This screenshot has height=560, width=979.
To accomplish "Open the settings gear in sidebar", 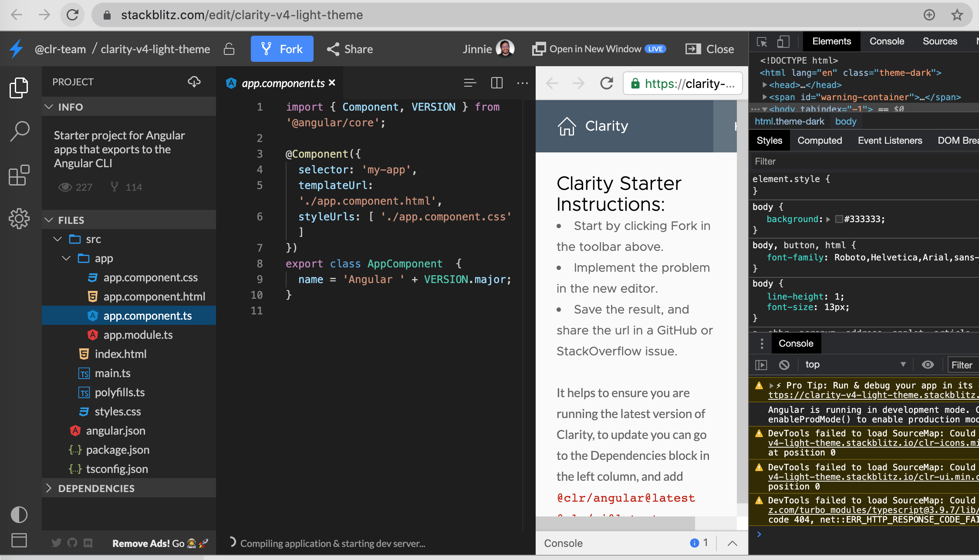I will pyautogui.click(x=19, y=218).
